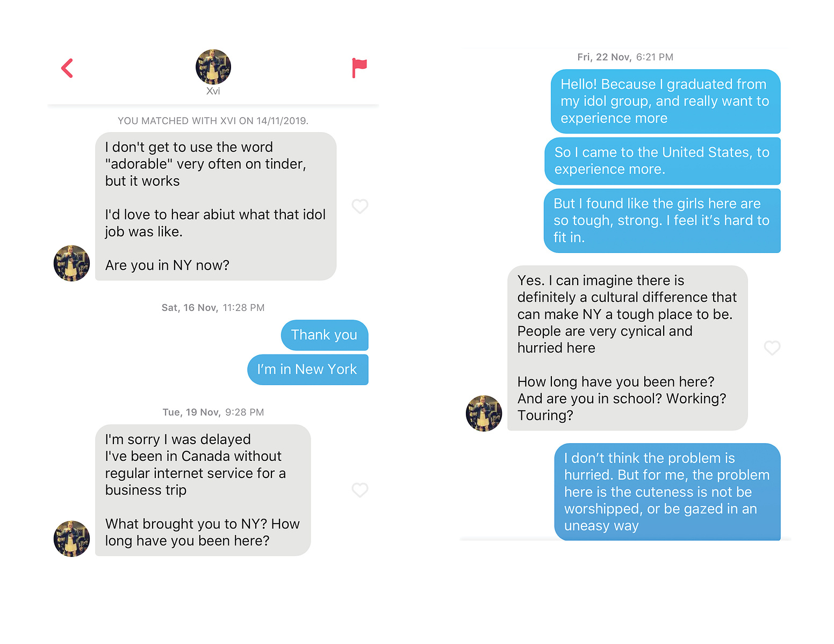Screen dimensions: 834x644
Task: Tap "So I came to the United States" bubble
Action: pos(663,161)
